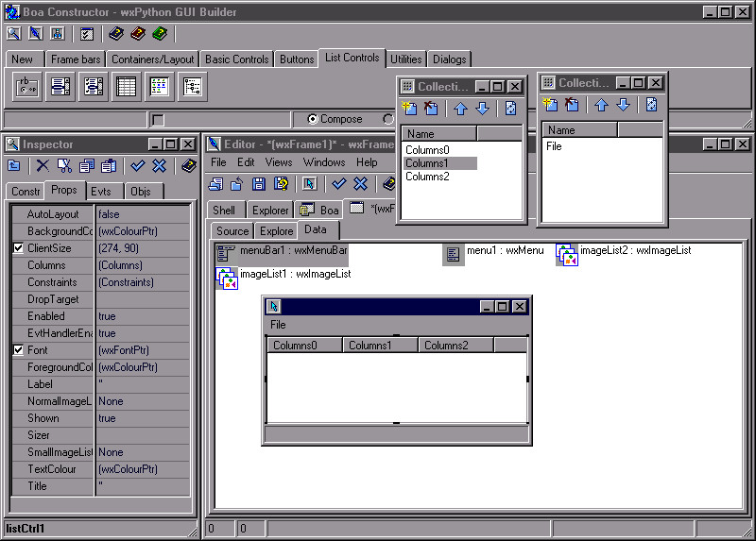Image resolution: width=756 pixels, height=541 pixels.
Task: Click New item in Columns collection editor
Action: pos(409,109)
